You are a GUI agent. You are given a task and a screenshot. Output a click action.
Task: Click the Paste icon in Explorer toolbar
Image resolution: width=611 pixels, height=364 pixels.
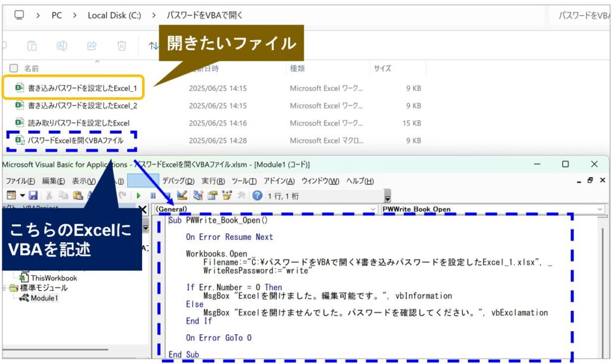pos(32,46)
